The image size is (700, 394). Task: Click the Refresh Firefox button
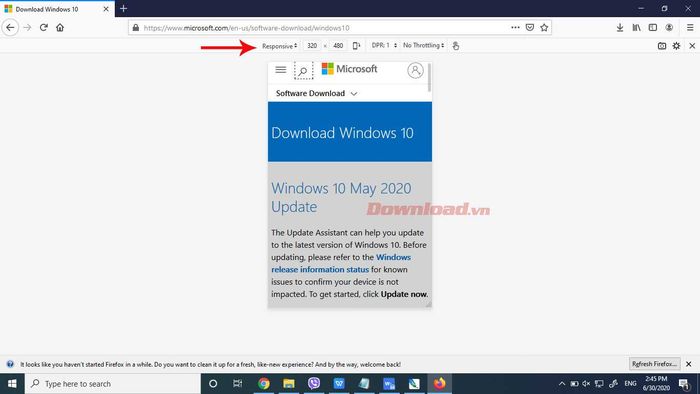pos(654,364)
